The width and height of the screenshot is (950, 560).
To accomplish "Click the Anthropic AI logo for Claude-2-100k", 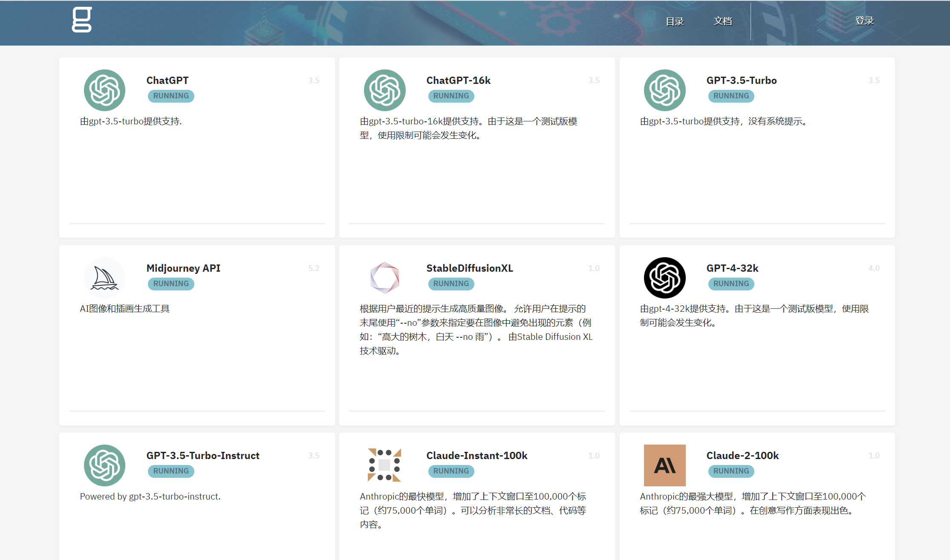I will click(664, 465).
